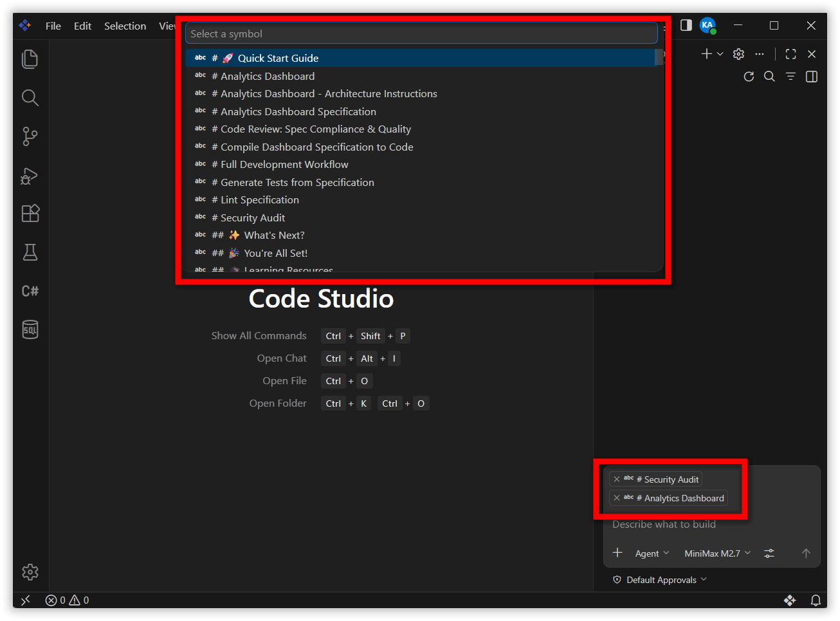Toggle the secondary sidebar layout icon
The height and width of the screenshot is (621, 840).
pos(686,25)
